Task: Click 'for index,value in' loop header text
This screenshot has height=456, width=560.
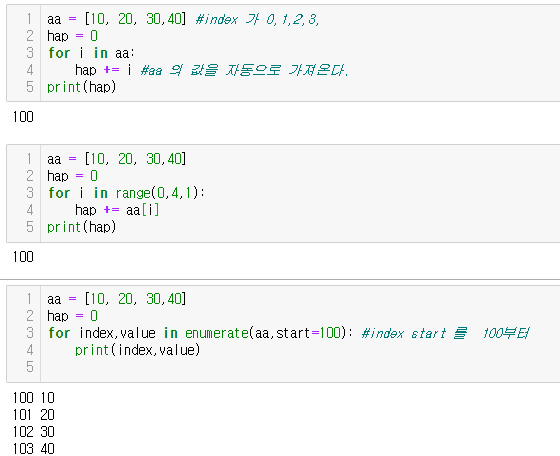Action: click(x=113, y=333)
